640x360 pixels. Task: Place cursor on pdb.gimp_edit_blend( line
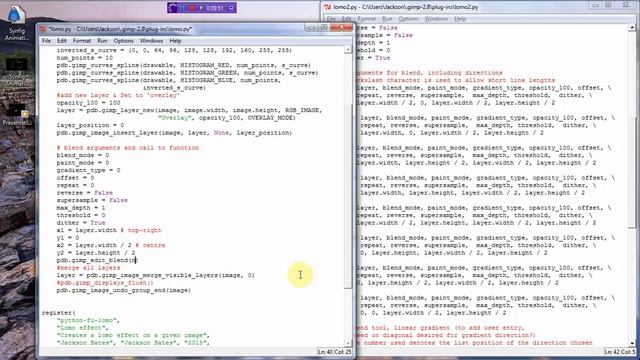pyautogui.click(x=97, y=260)
